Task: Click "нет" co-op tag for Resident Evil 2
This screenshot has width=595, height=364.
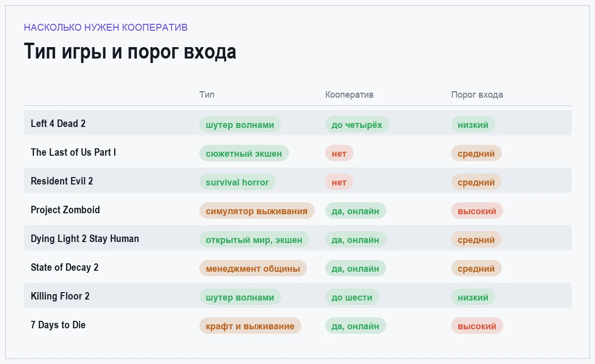Action: (339, 182)
